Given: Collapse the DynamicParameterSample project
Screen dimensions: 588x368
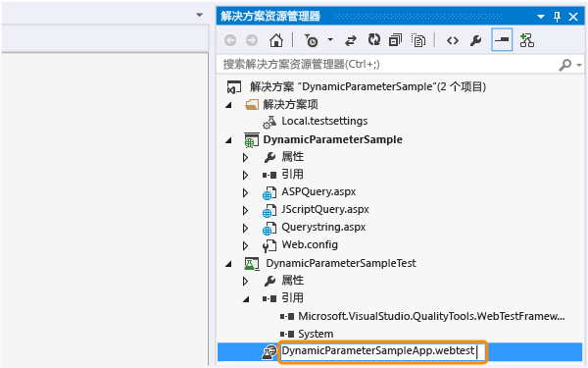Looking at the screenshot, I should [228, 140].
